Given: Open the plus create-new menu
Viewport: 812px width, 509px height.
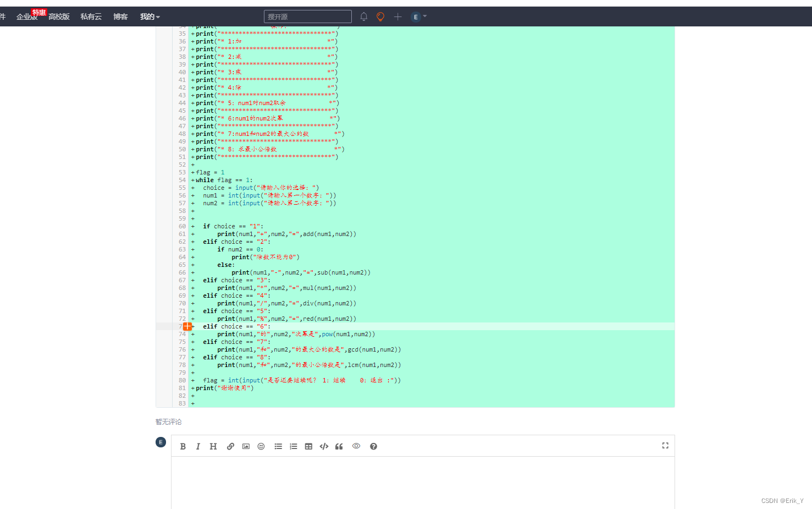Looking at the screenshot, I should coord(397,17).
